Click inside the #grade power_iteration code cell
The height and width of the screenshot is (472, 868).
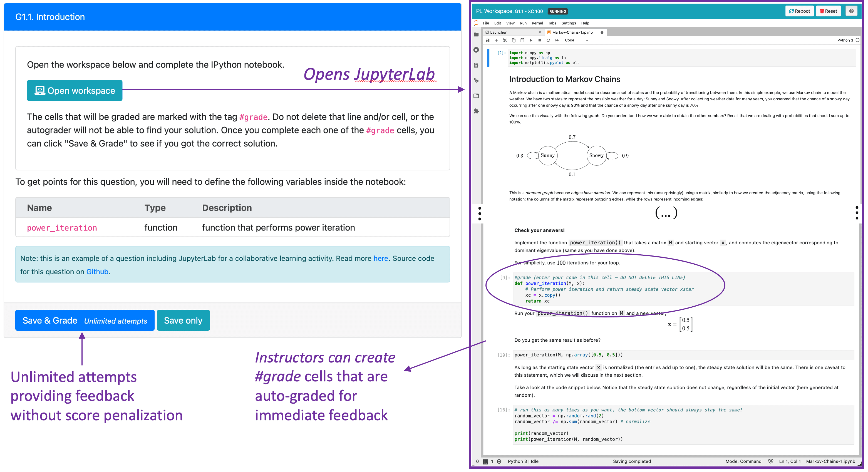[x=683, y=289]
